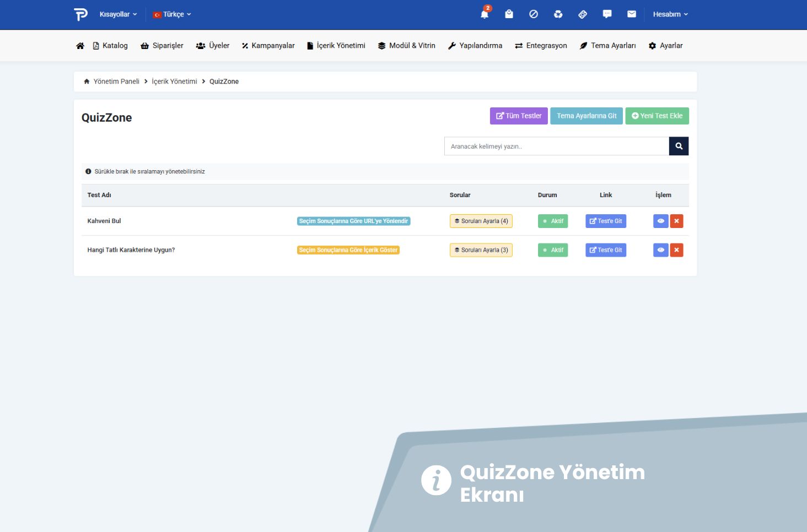Open the İçerik Yönetimi menu
Image resolution: width=807 pixels, height=532 pixels.
click(x=336, y=46)
